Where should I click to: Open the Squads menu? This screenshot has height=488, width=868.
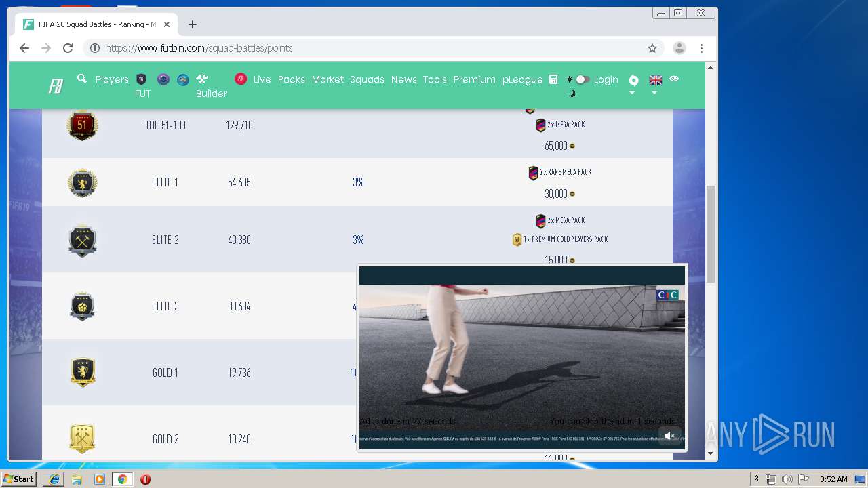pyautogui.click(x=367, y=79)
